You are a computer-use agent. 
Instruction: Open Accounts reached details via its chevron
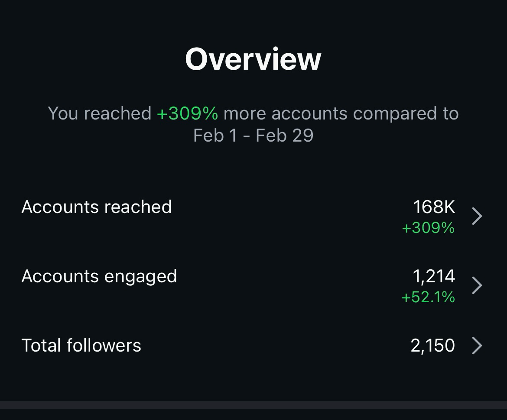point(477,216)
